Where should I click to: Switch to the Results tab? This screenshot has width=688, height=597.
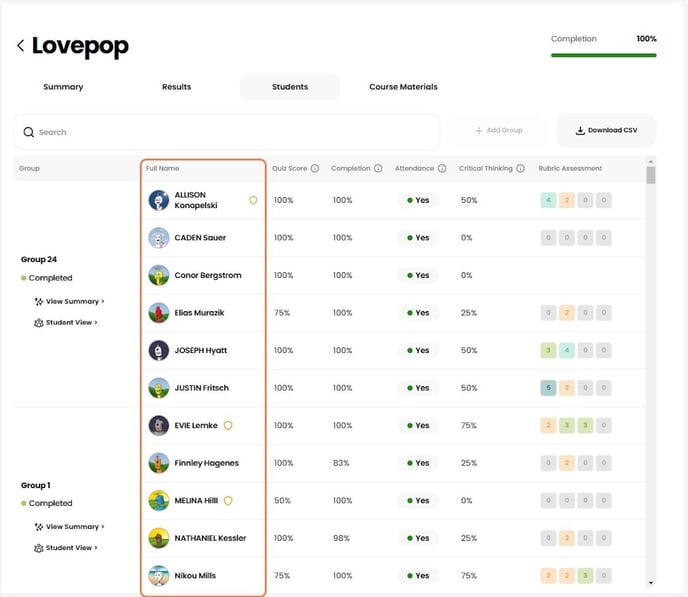[x=176, y=87]
